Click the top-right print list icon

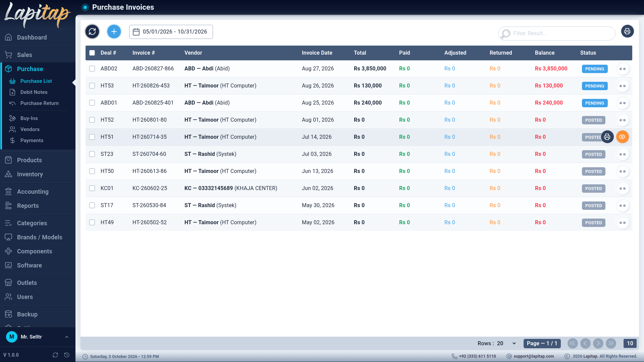click(x=627, y=32)
